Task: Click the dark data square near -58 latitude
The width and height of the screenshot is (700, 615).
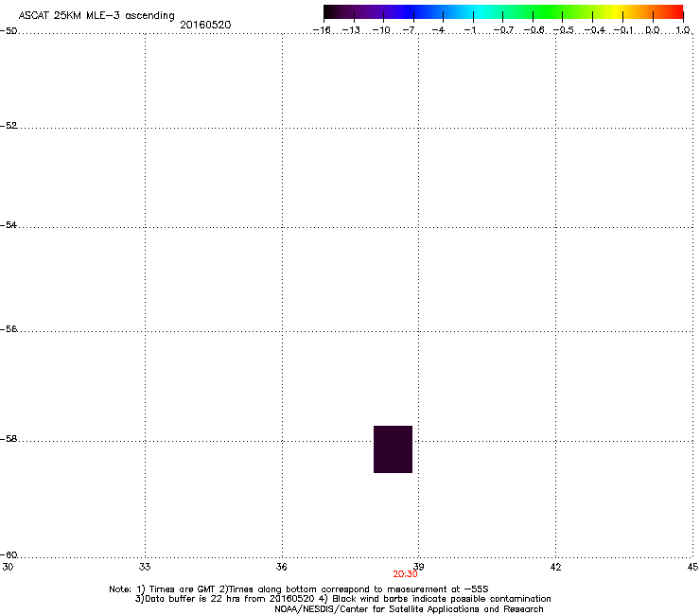Action: 393,449
